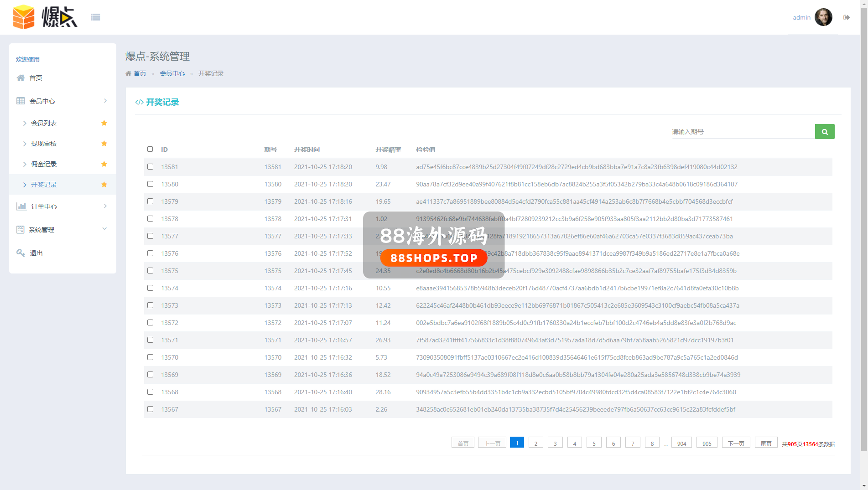
Task: Open 提现审核 in the sidebar menu
Action: (44, 144)
